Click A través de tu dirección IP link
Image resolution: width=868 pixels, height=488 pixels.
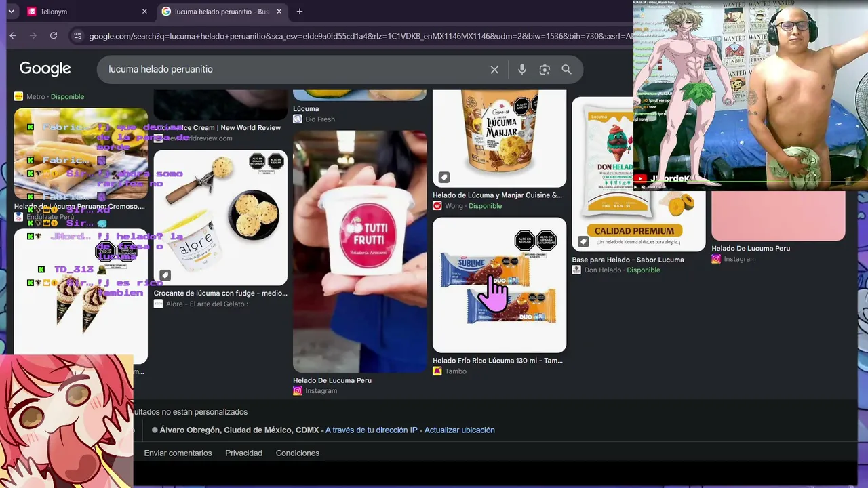pos(372,430)
